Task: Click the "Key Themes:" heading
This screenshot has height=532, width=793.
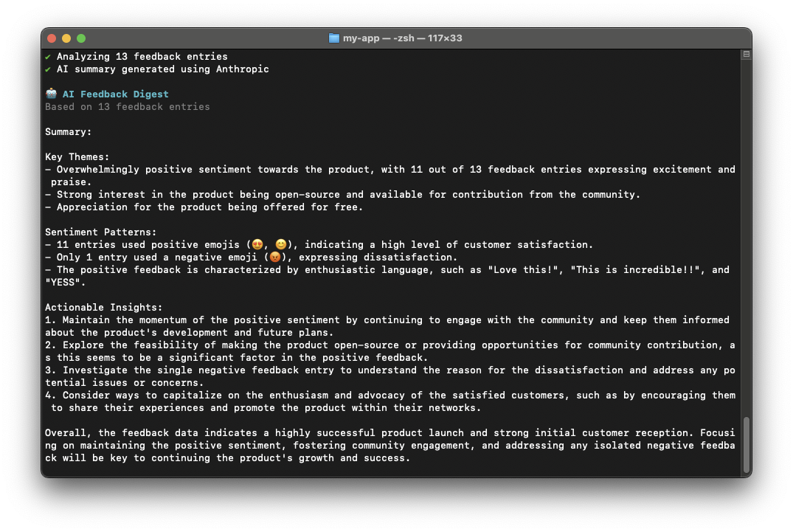Action: [x=77, y=156]
